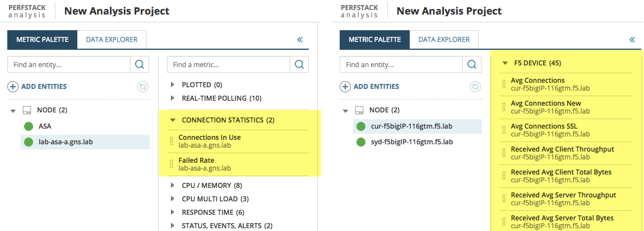Expand the Real-Time Polling group
644x231 pixels.
tap(173, 98)
